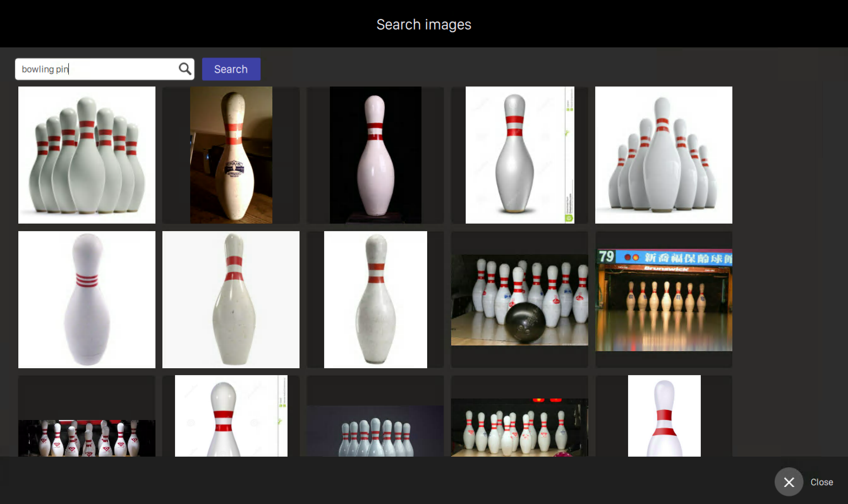This screenshot has height=504, width=848.
Task: Select the triangle formation of pins on white
Action: [x=663, y=155]
